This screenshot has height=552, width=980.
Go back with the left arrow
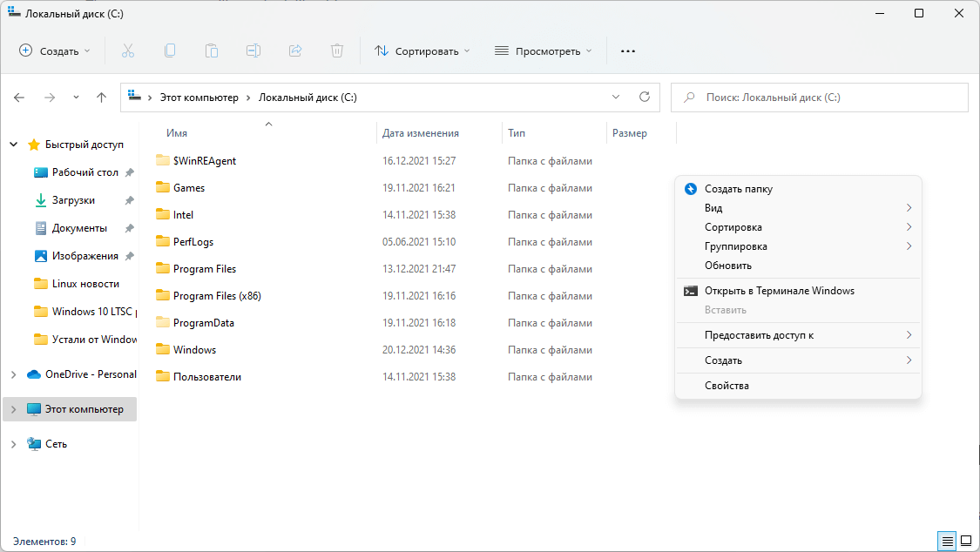pos(19,98)
